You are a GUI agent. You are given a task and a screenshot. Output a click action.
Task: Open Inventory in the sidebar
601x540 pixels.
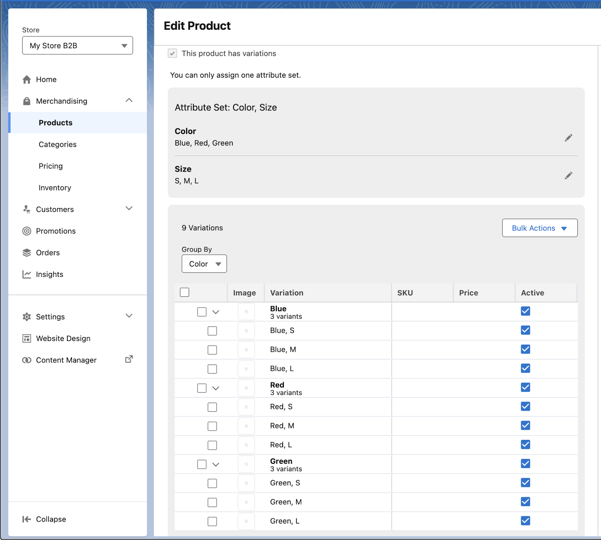click(x=55, y=188)
